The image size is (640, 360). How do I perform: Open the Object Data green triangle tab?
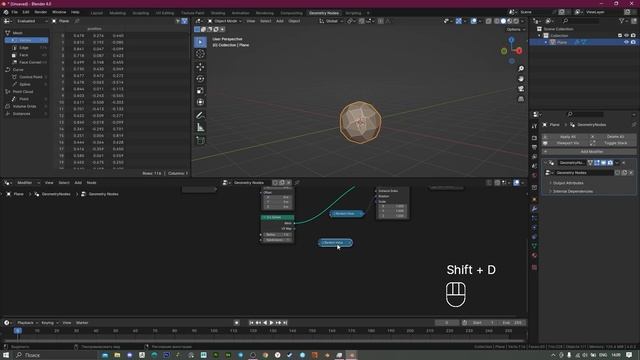click(534, 246)
